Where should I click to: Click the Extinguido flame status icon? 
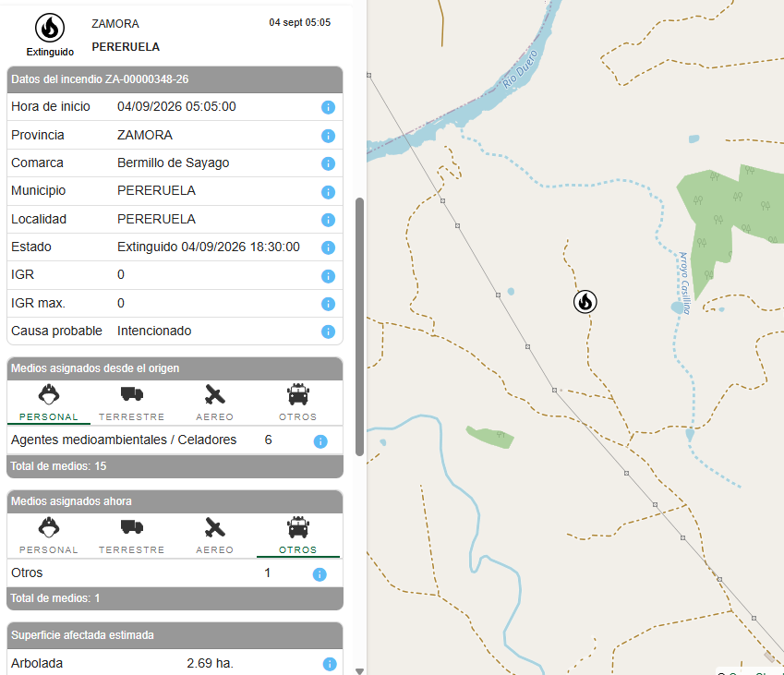coord(50,28)
